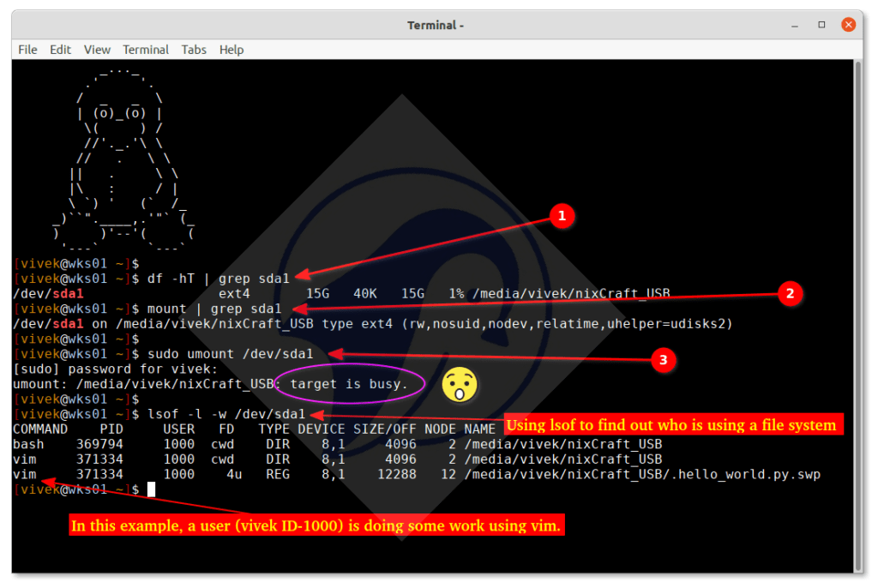Click the circled 'target is busy.' message
This screenshot has height=588, width=878.
(x=350, y=384)
